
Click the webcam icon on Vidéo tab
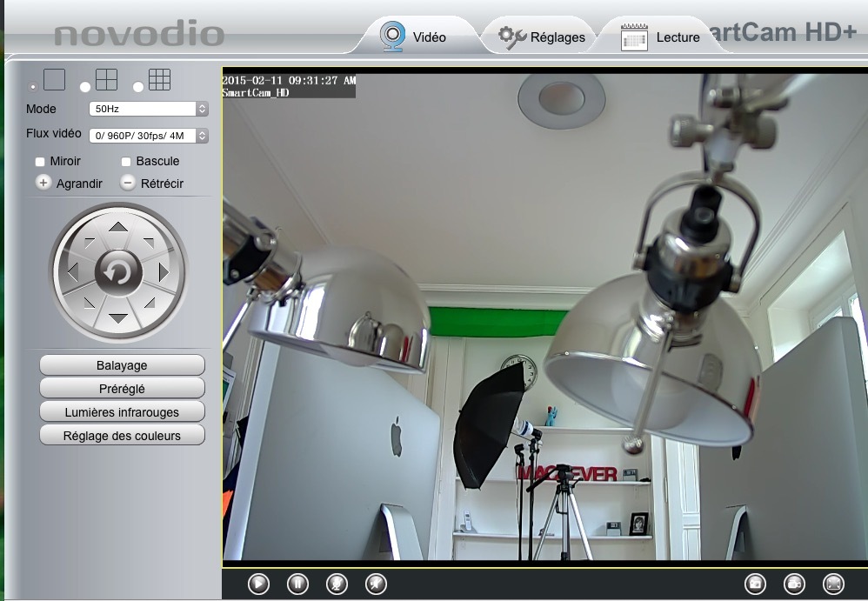click(x=392, y=37)
